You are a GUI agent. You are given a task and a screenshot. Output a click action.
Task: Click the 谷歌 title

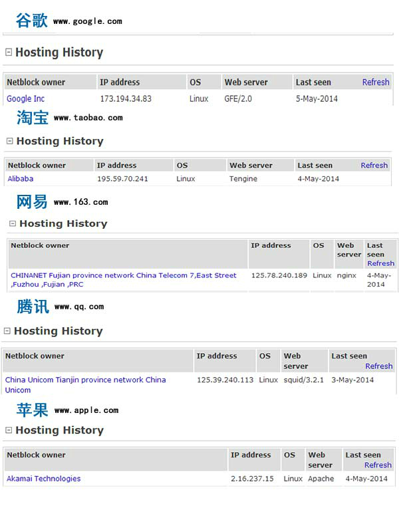click(x=31, y=21)
